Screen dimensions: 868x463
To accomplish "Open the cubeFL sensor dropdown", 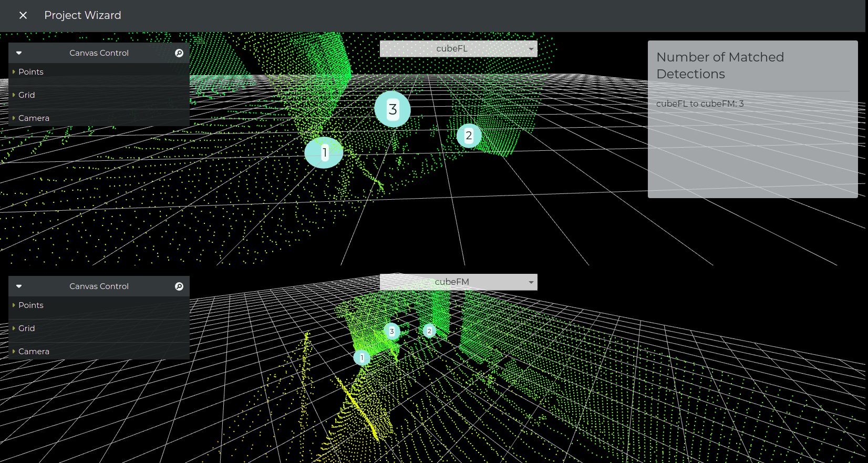I will pyautogui.click(x=458, y=48).
